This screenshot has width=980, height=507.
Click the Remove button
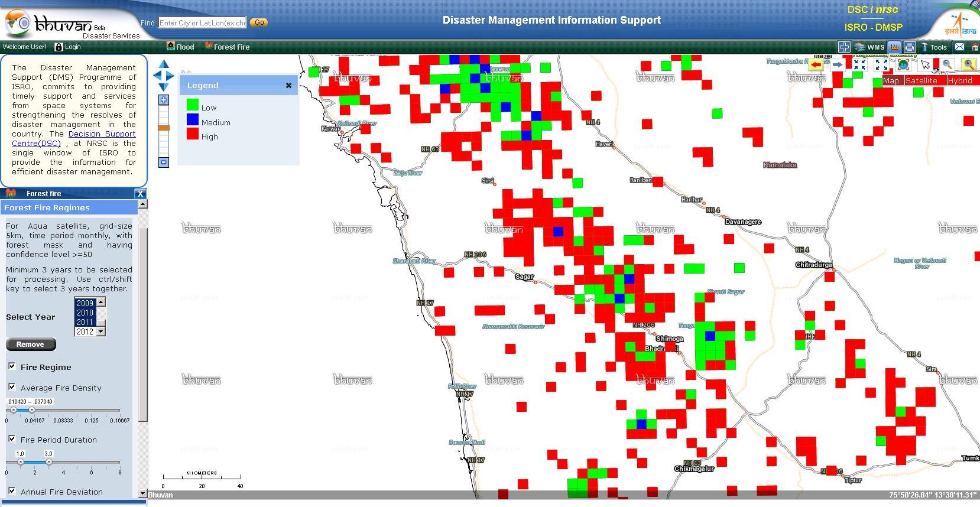[x=31, y=344]
